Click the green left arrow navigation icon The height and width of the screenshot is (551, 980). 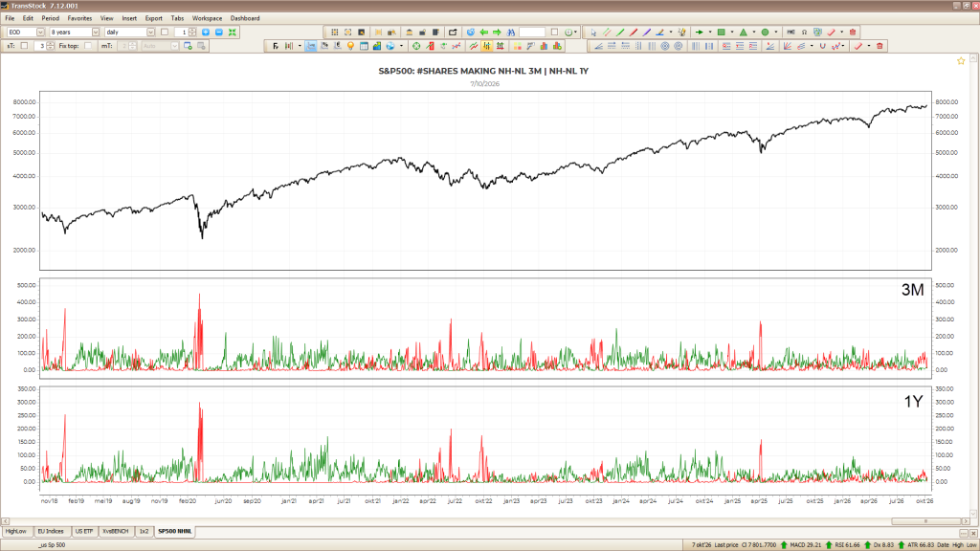click(x=483, y=32)
